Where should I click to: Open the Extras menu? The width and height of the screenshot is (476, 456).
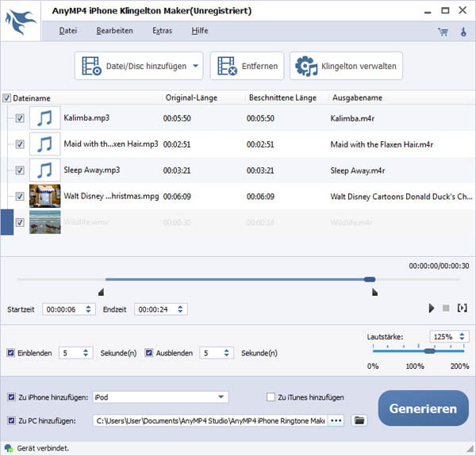(x=162, y=31)
